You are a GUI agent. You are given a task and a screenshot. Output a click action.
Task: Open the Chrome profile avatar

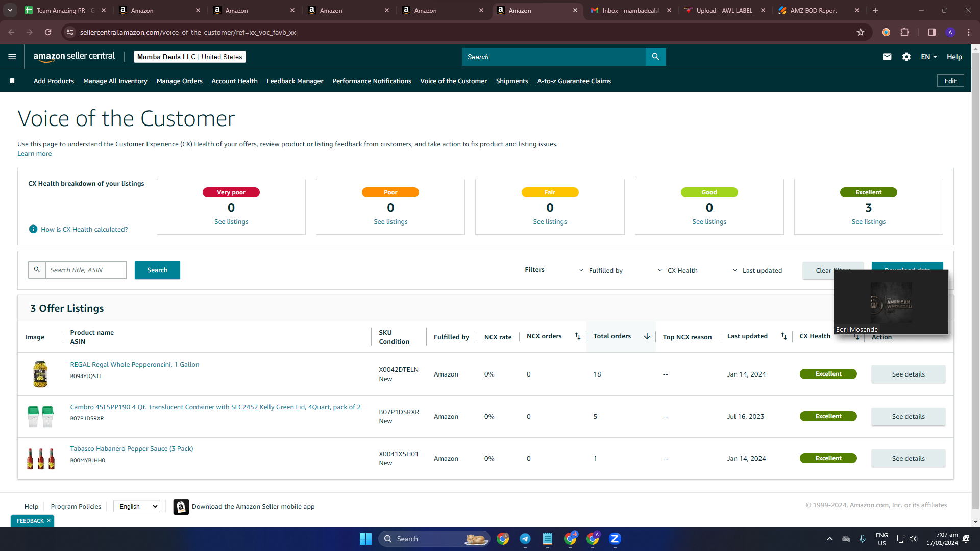click(950, 32)
